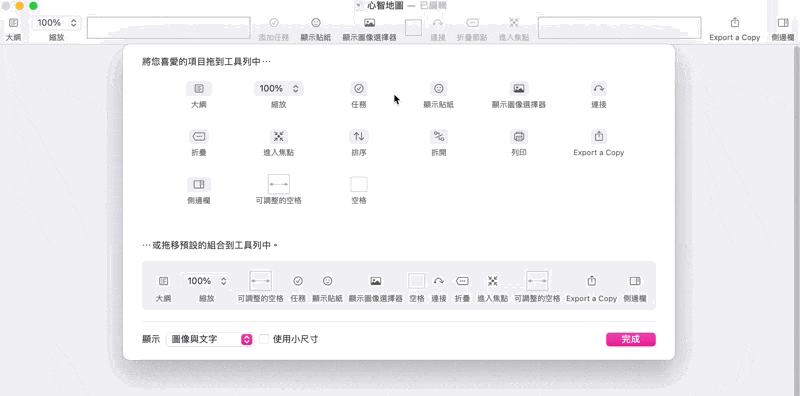Click 任務 in the default toolbar set

point(298,281)
